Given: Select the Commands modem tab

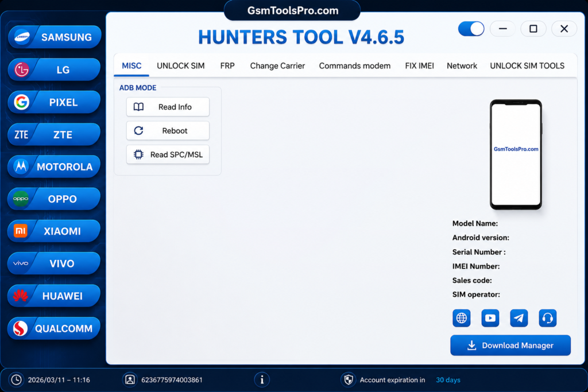Looking at the screenshot, I should pyautogui.click(x=355, y=66).
